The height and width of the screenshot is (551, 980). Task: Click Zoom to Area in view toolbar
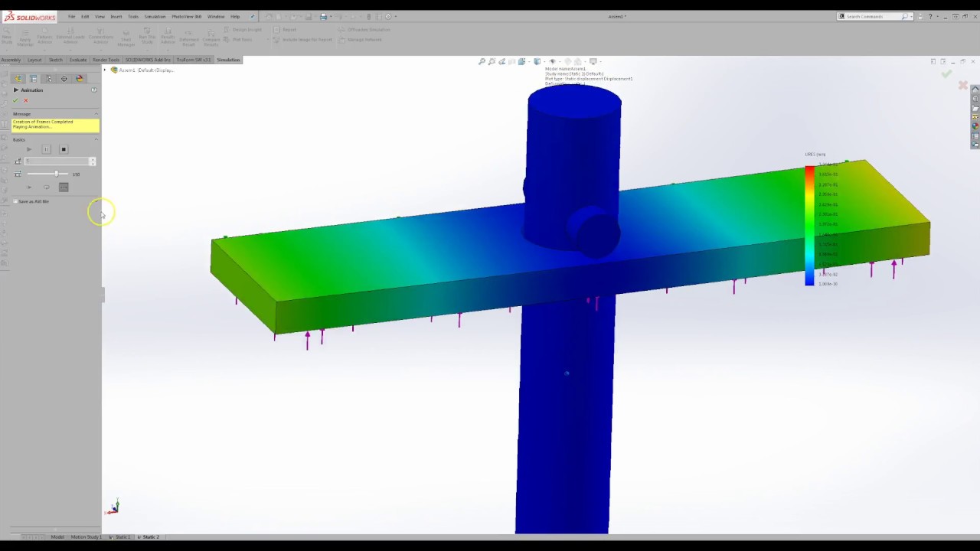[492, 61]
